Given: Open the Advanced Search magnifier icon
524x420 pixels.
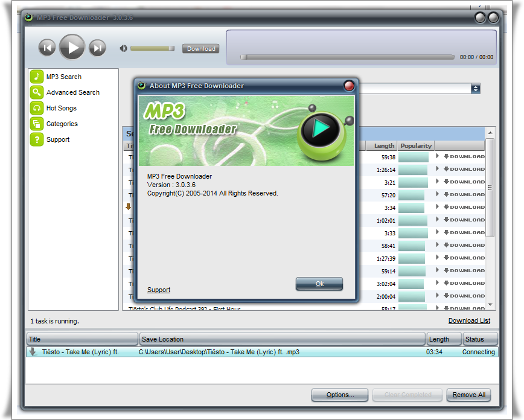Looking at the screenshot, I should coord(37,92).
